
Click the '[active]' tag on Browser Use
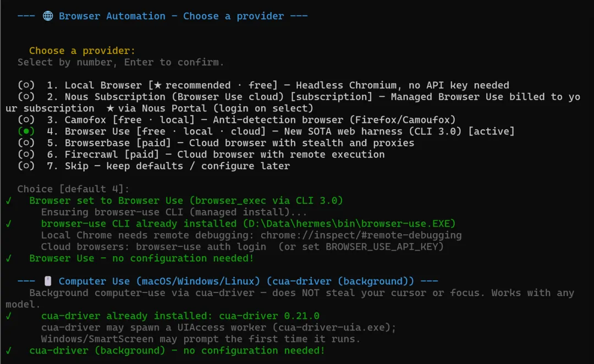click(491, 131)
